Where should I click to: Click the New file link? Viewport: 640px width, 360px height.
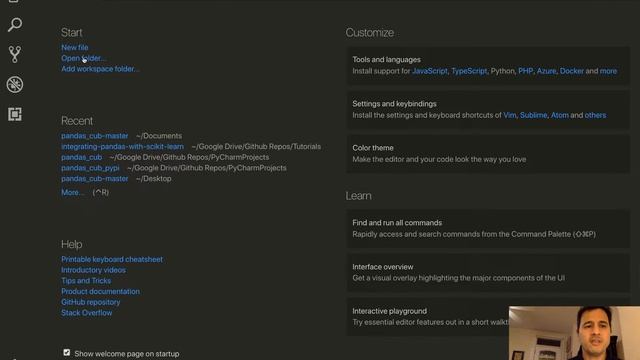pyautogui.click(x=75, y=47)
